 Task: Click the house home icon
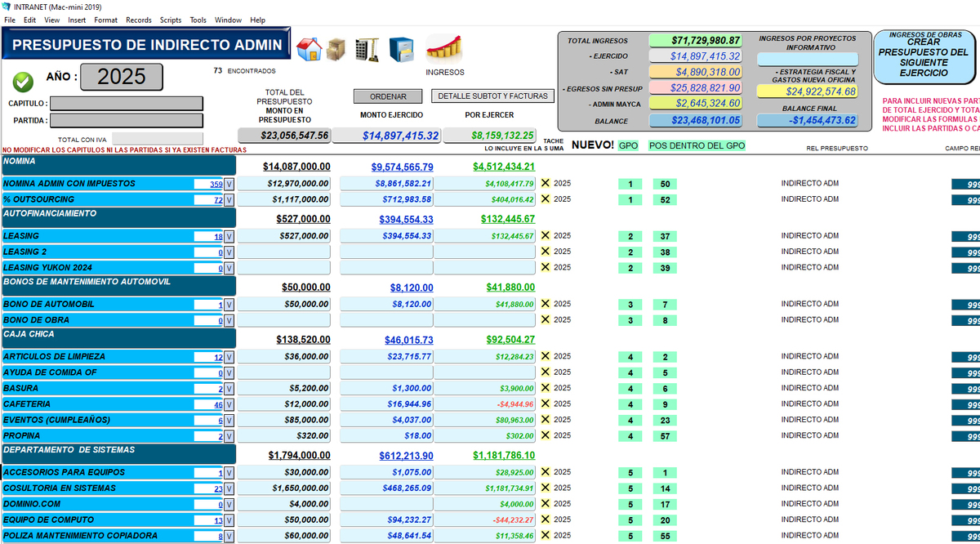coord(309,50)
